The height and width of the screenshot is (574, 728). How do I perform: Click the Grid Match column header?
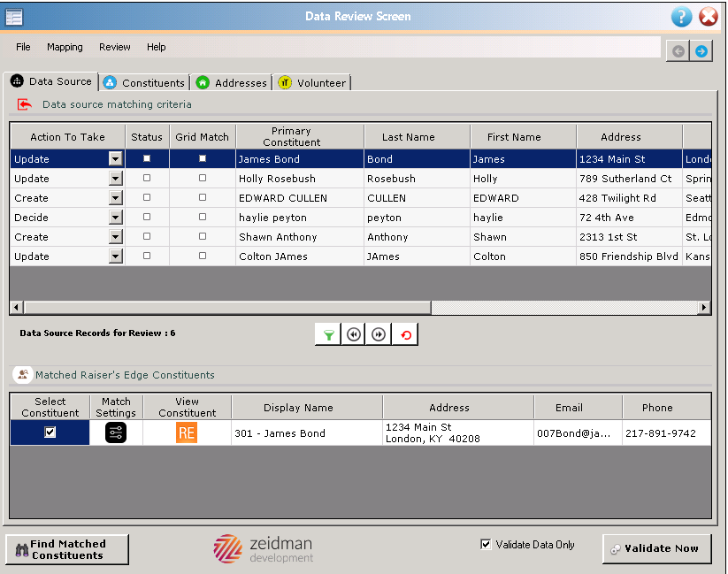pyautogui.click(x=203, y=136)
